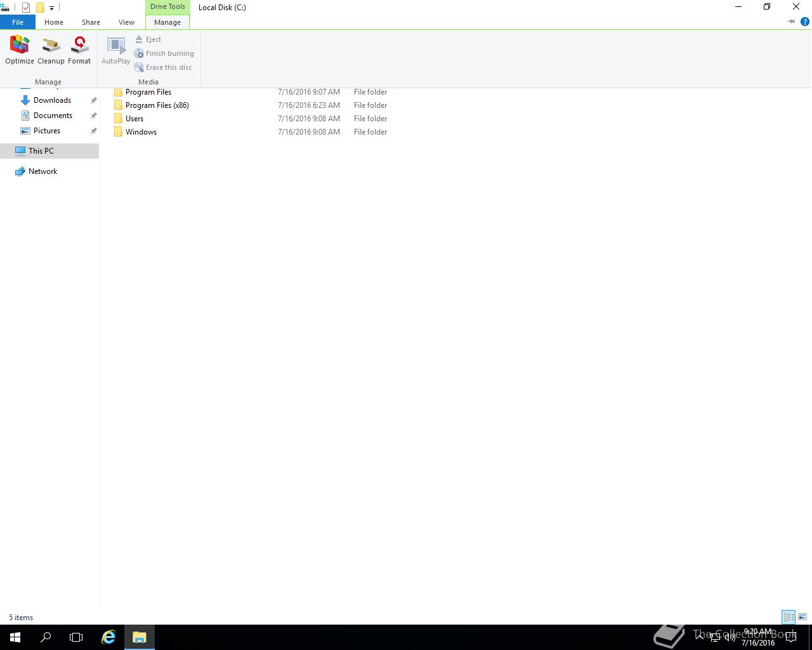
Task: Click the pin icon next to Pictures
Action: point(93,131)
